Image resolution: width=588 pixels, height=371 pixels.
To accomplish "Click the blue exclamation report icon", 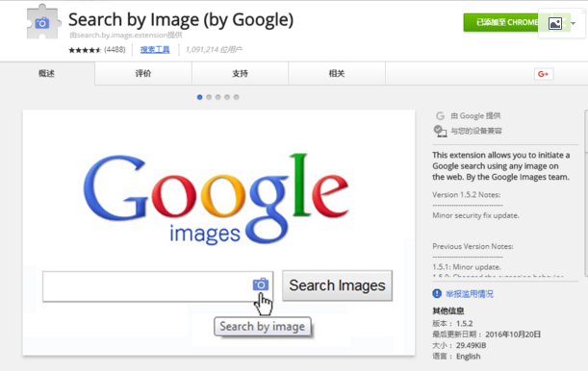I will (437, 293).
